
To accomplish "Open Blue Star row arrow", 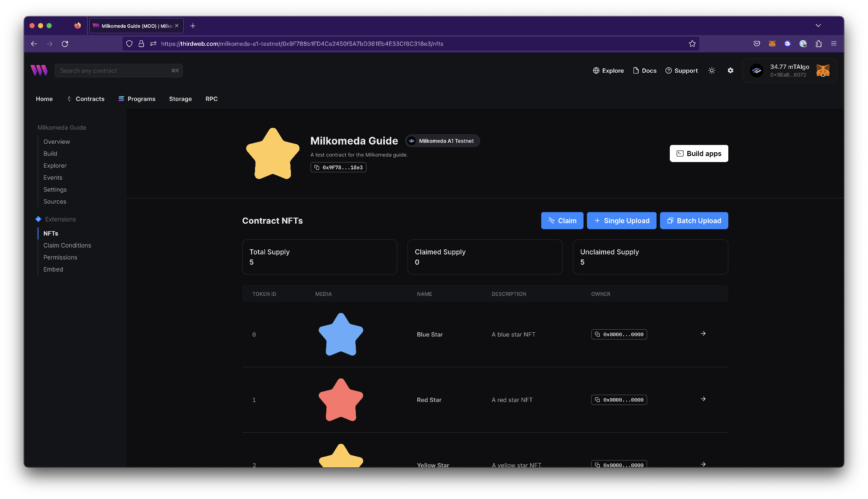I will tap(703, 334).
